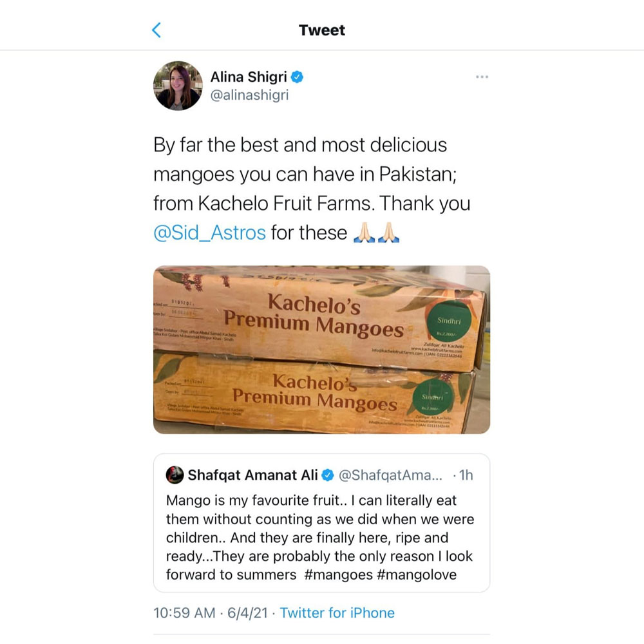
Task: Click the Twitter for iPhone source link
Action: pos(337,612)
